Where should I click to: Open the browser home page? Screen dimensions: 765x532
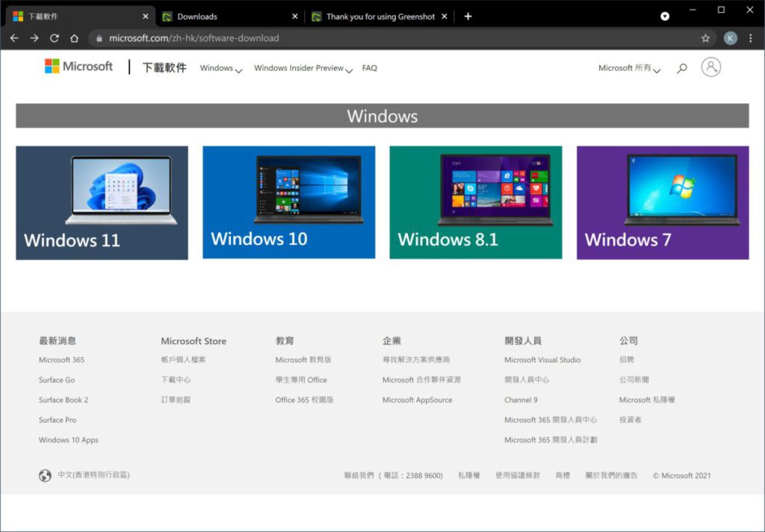(x=74, y=38)
